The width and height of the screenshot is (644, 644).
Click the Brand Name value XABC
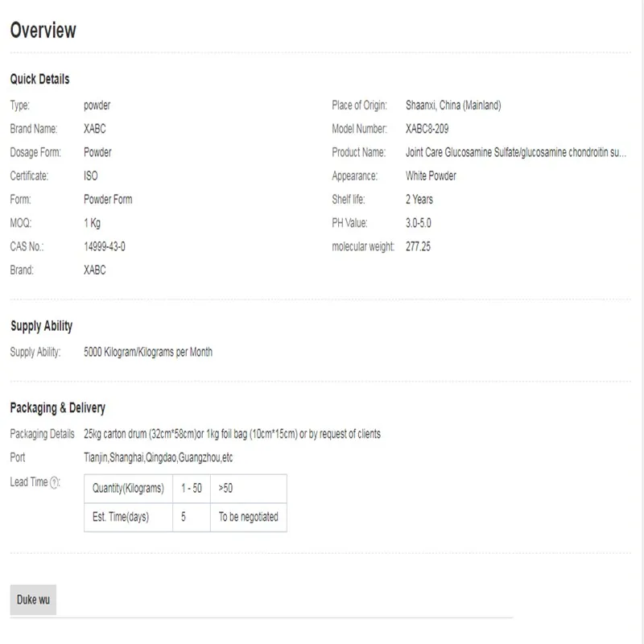coord(94,129)
